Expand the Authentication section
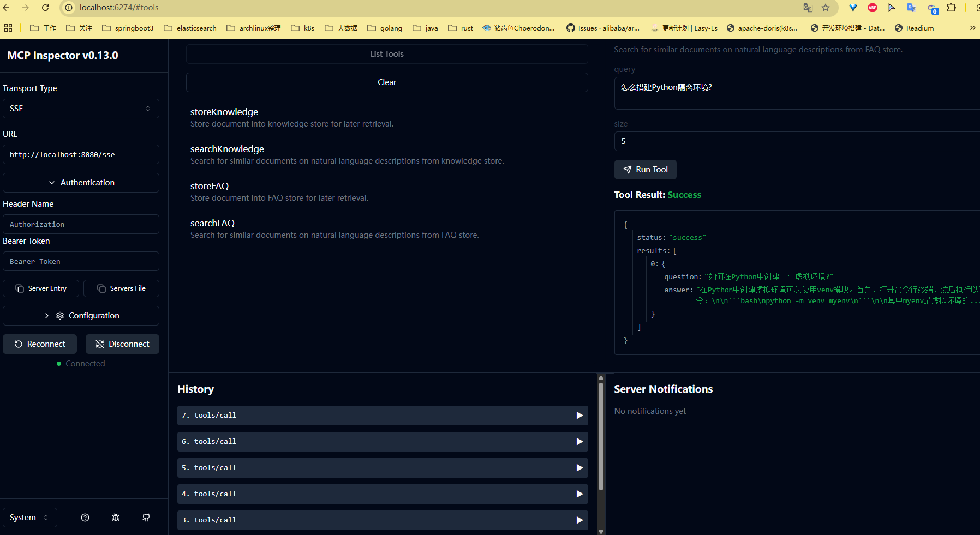This screenshot has height=535, width=980. (81, 183)
